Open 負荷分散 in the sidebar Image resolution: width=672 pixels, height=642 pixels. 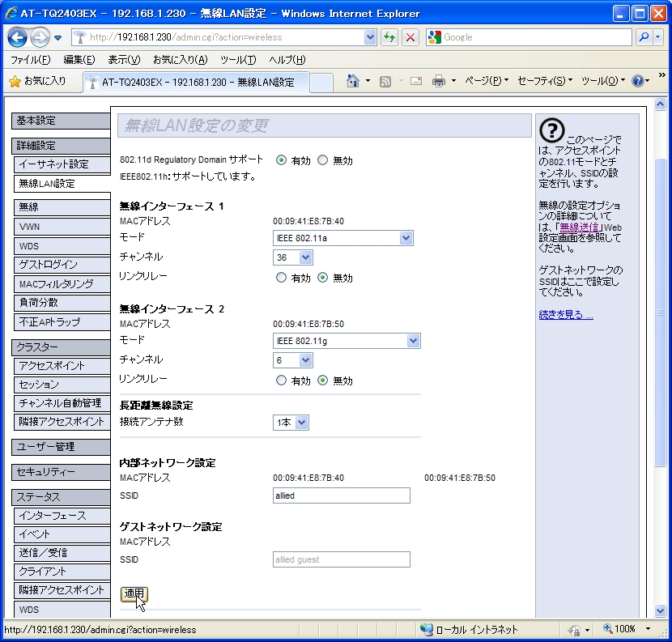point(62,303)
